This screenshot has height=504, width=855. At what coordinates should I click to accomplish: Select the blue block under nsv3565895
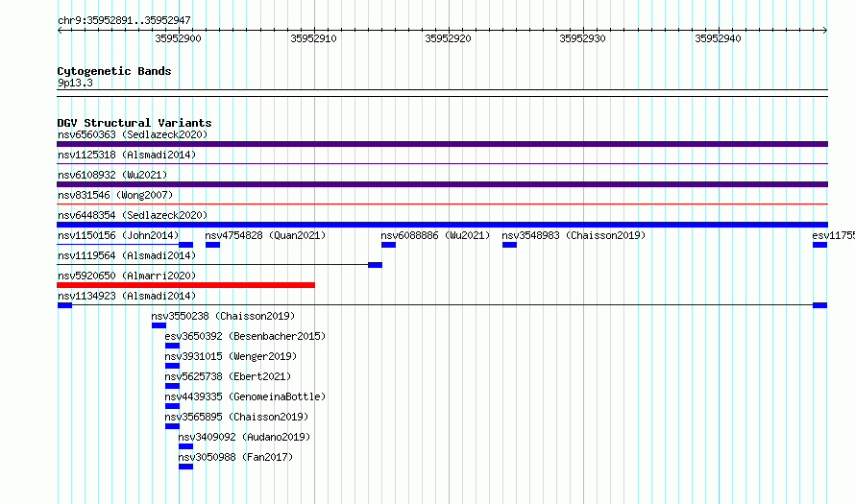pyautogui.click(x=172, y=426)
